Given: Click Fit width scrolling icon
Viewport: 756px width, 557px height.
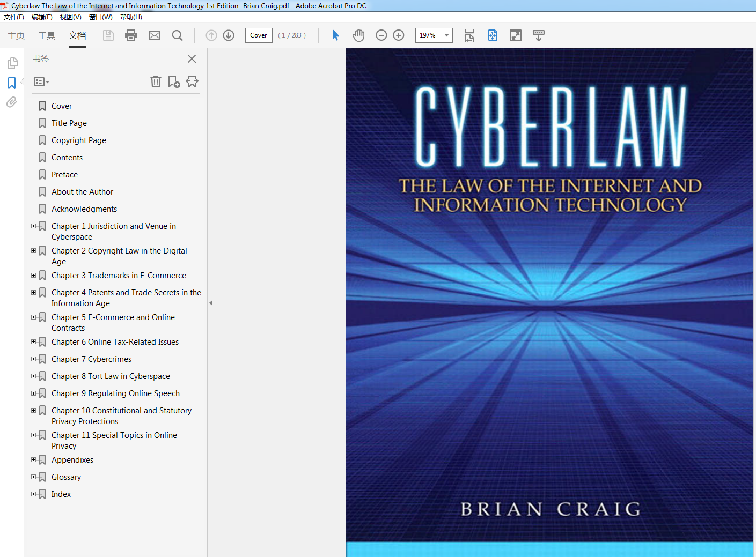Looking at the screenshot, I should click(469, 35).
